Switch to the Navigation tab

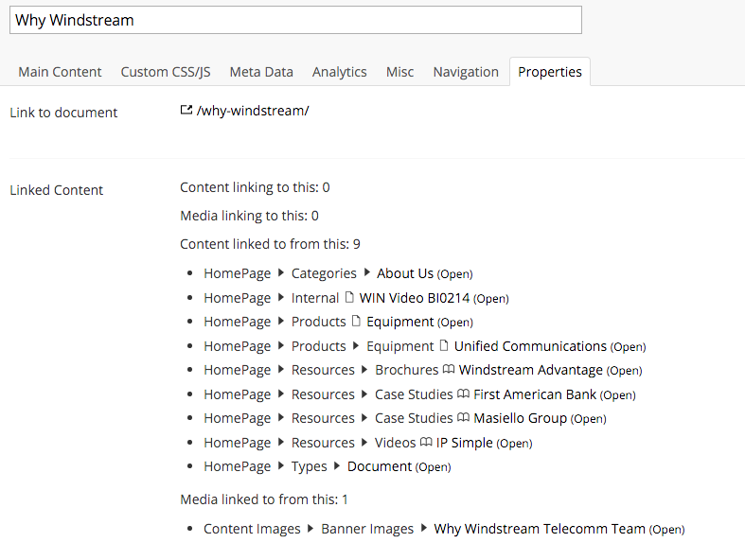[466, 72]
